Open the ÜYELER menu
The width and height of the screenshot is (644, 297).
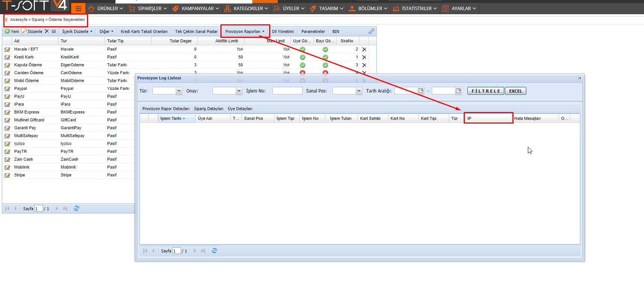pos(289,8)
